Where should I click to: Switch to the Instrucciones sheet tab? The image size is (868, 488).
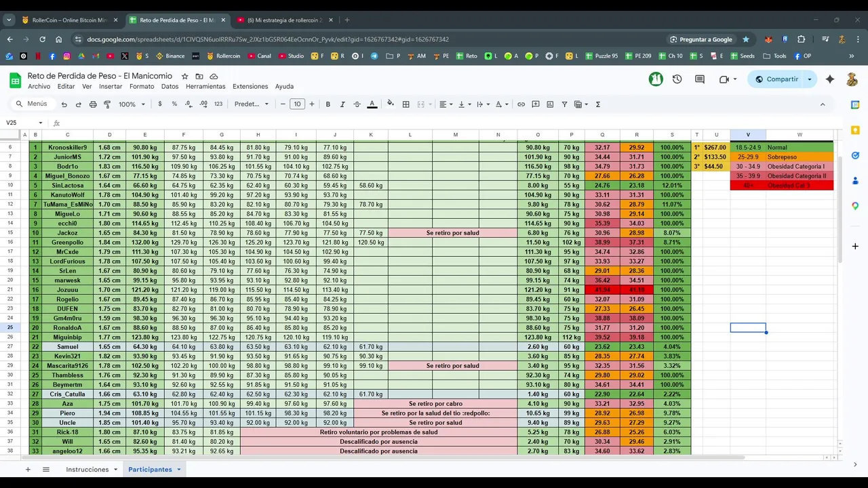tap(87, 469)
